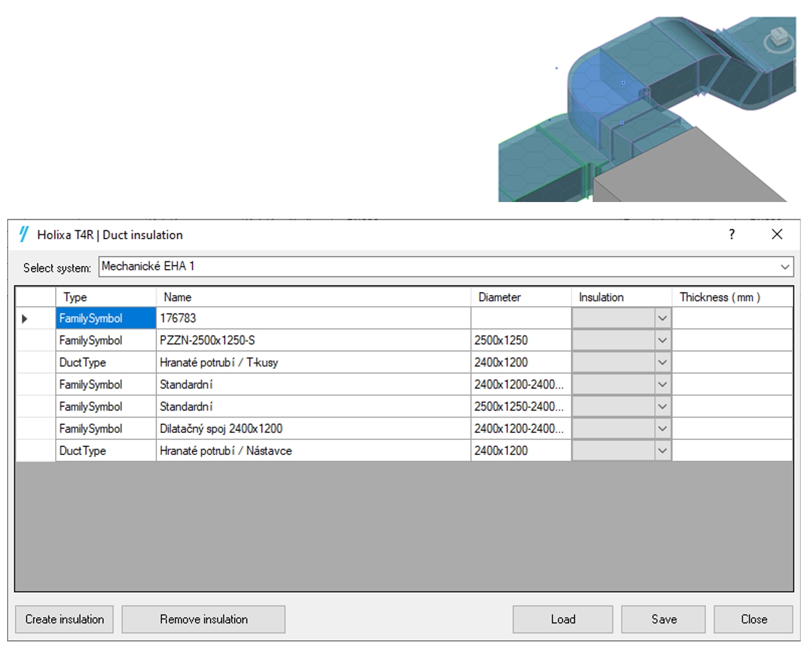Click the Create insulation button
812x651 pixels.
point(64,619)
